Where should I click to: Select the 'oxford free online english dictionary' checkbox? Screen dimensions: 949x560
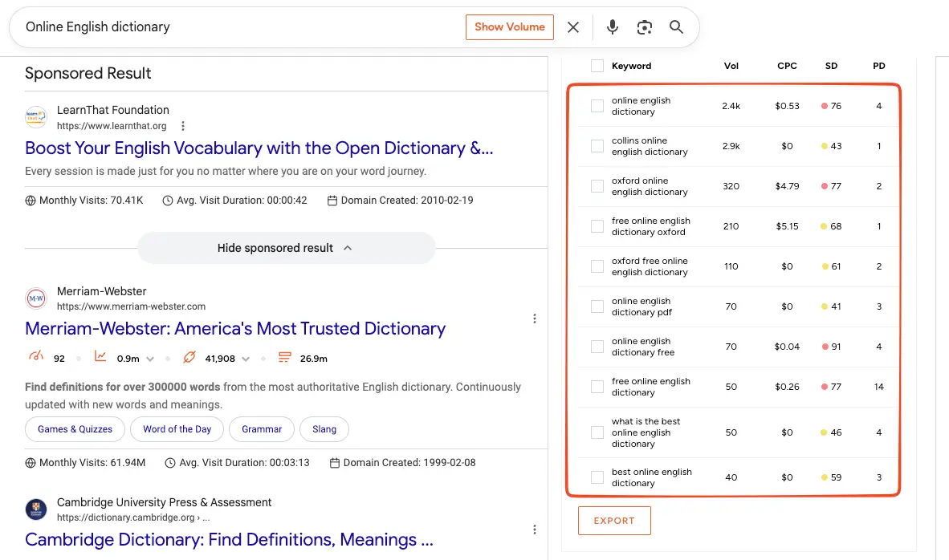click(x=597, y=266)
